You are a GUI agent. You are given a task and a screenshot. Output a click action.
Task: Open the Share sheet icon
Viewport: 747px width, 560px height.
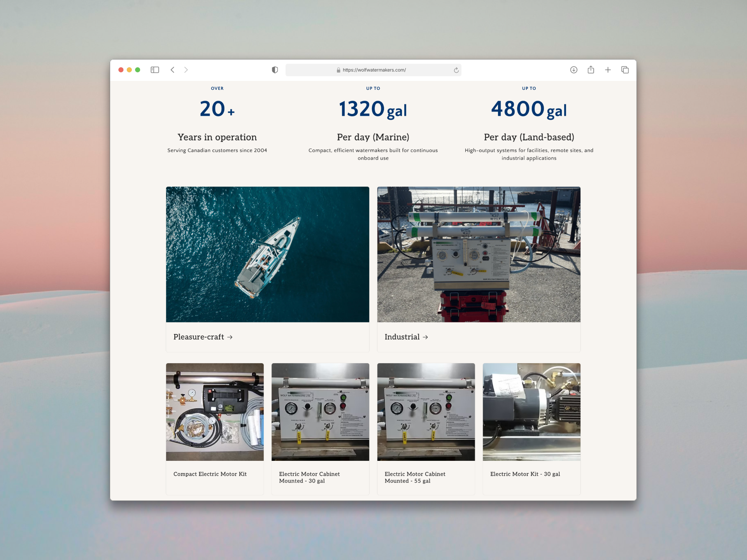point(591,70)
